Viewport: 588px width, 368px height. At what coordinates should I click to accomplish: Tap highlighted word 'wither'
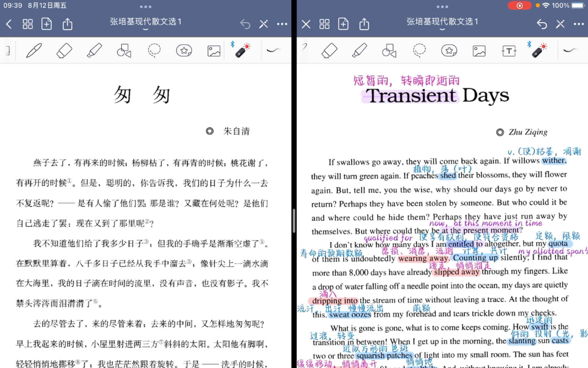(x=554, y=161)
